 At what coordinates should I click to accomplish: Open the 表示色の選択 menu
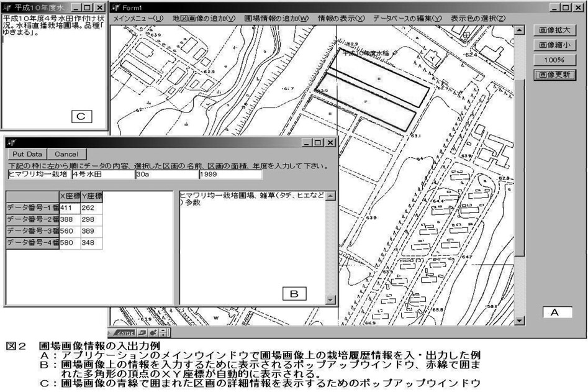pyautogui.click(x=478, y=19)
